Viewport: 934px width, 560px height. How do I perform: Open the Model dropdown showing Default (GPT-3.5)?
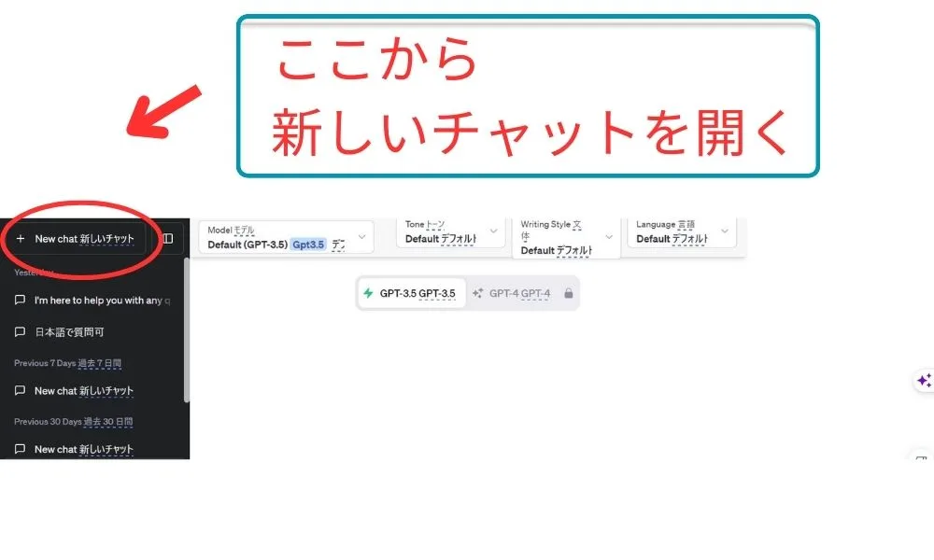286,237
